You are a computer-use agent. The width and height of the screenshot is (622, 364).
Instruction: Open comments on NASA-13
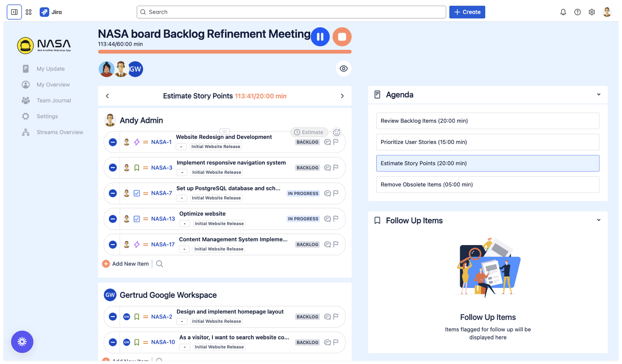click(x=327, y=219)
